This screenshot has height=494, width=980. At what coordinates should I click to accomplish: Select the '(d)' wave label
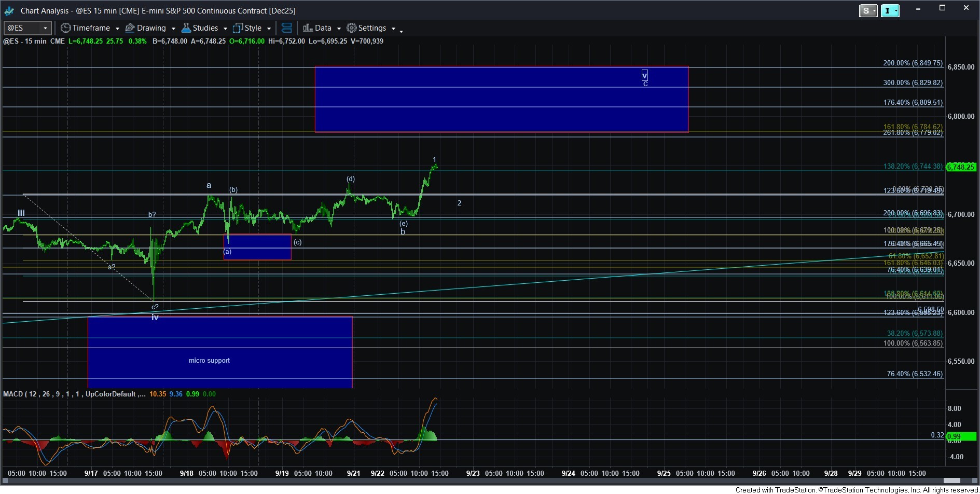(351, 179)
